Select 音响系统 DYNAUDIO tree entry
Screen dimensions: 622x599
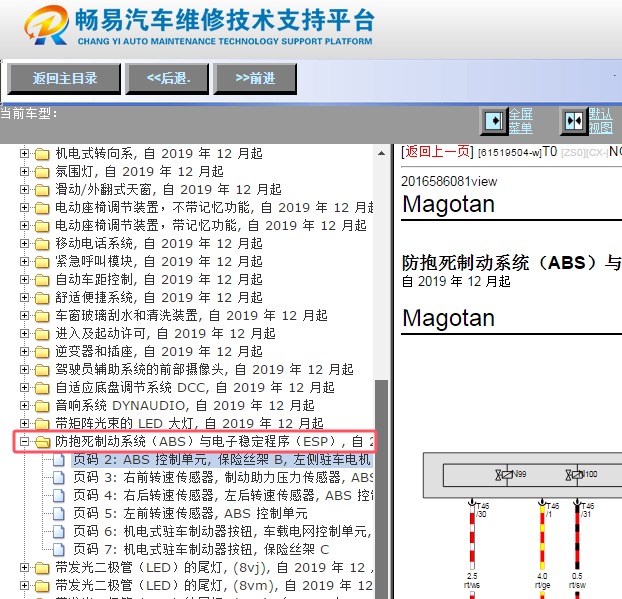click(x=185, y=405)
